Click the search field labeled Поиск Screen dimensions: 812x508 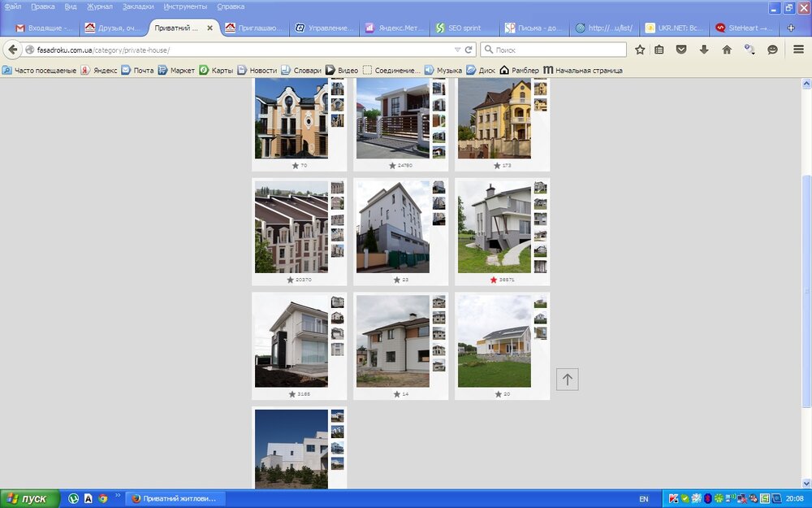click(x=556, y=50)
